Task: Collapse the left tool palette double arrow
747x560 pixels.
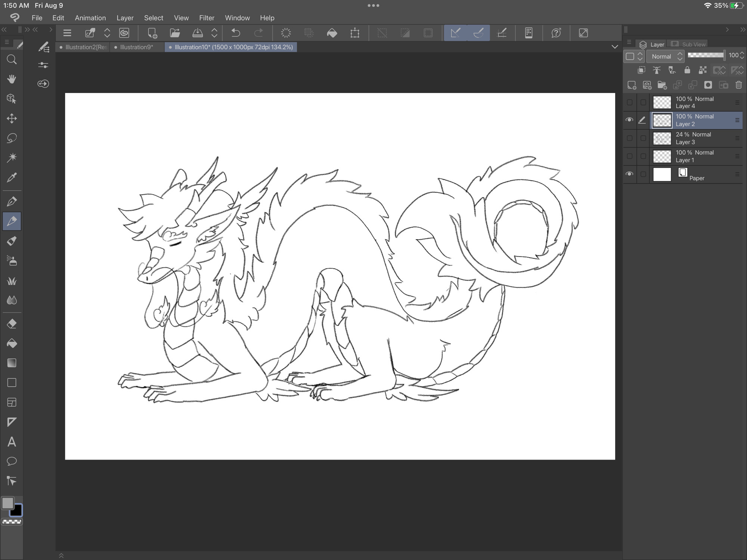Action: point(4,30)
